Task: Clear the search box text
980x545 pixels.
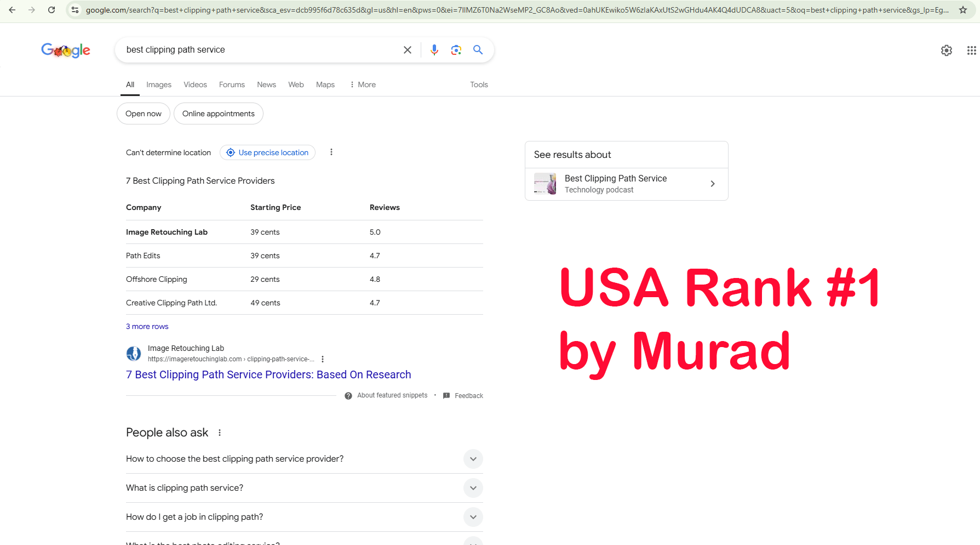Action: [x=408, y=50]
